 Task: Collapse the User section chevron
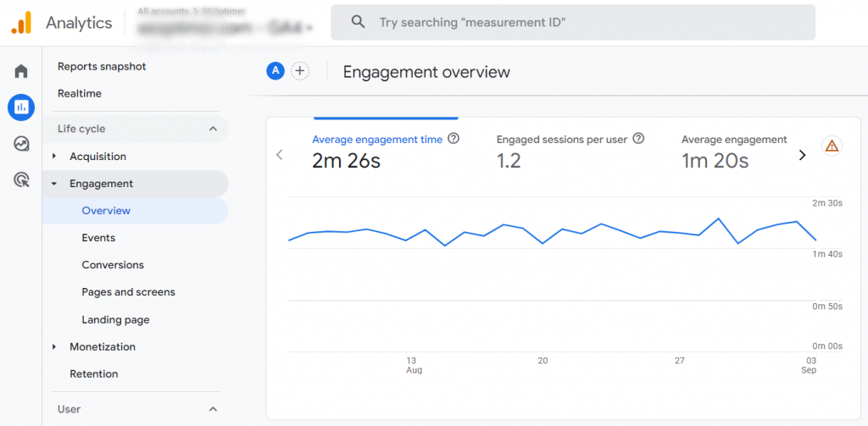coord(212,409)
